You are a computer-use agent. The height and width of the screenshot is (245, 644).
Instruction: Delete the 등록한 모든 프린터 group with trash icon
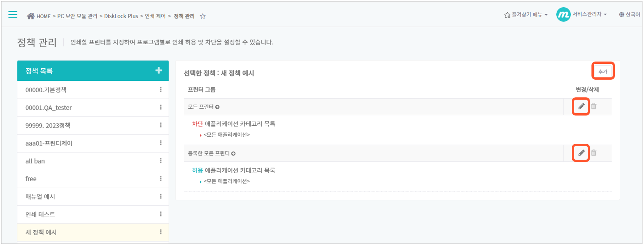pyautogui.click(x=594, y=153)
